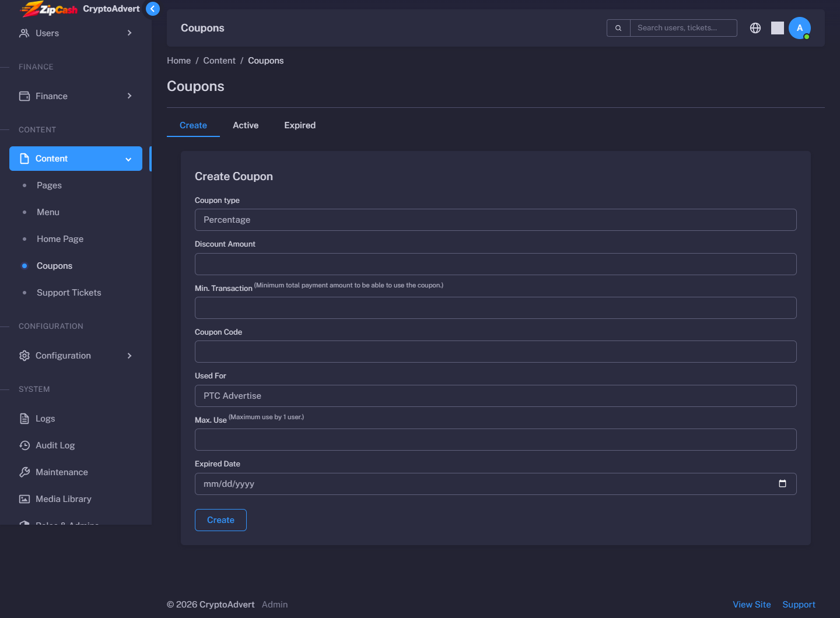Open the Support footer link
Image resolution: width=840 pixels, height=618 pixels.
tap(799, 605)
